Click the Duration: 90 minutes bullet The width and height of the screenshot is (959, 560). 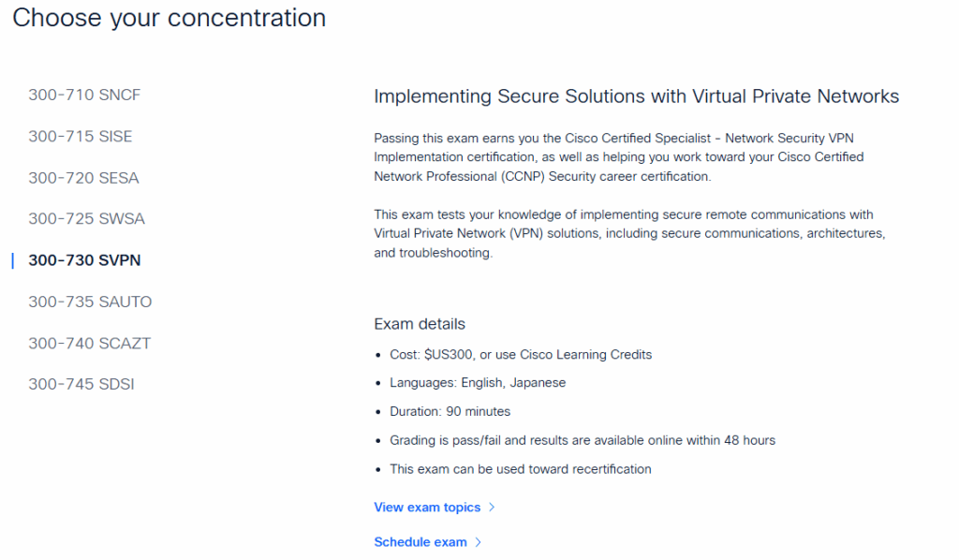(x=450, y=411)
